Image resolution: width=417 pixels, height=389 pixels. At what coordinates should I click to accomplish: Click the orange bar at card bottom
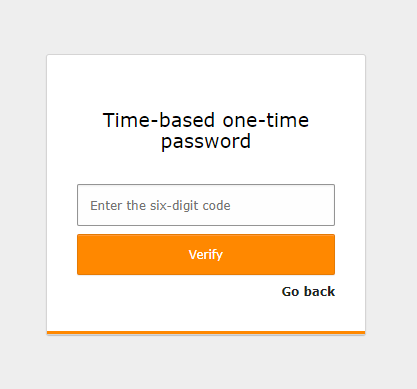click(206, 332)
